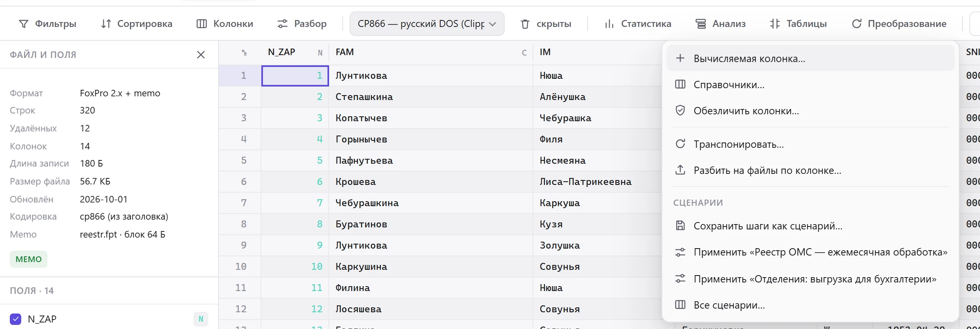Click the Преобразование transform button
This screenshot has width=980, height=329.
(899, 24)
